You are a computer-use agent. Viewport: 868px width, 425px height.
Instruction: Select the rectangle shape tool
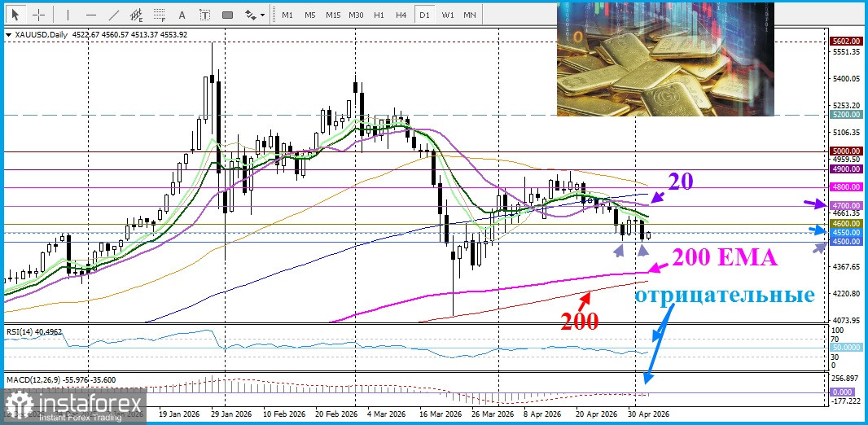tap(227, 15)
